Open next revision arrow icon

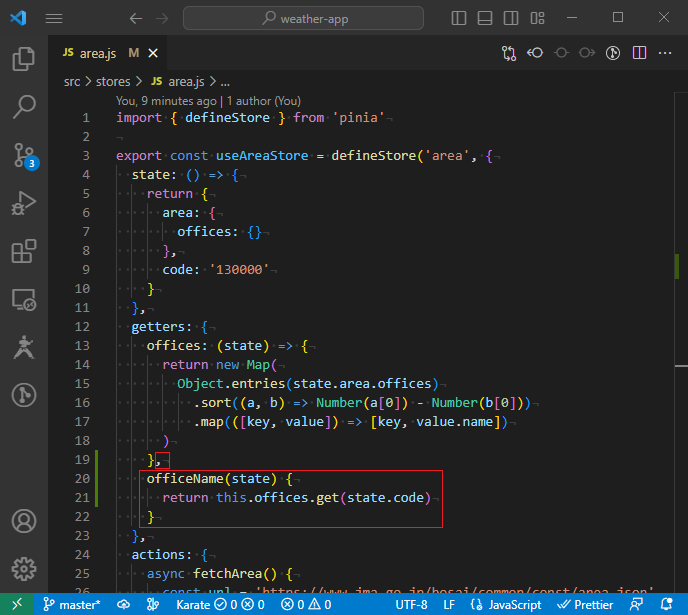[587, 54]
